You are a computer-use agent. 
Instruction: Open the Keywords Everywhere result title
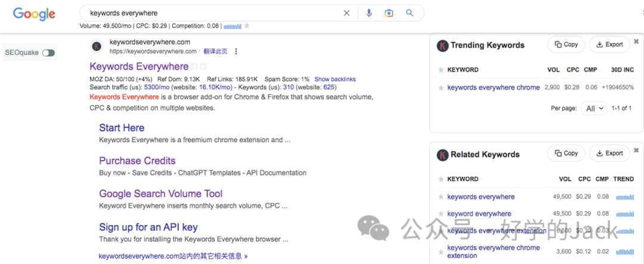pyautogui.click(x=139, y=67)
